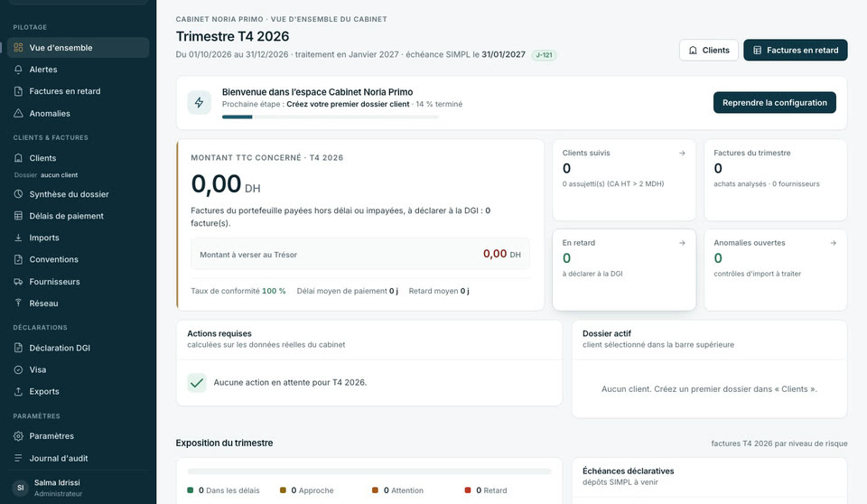Click the Factures en retard sidebar document icon
This screenshot has width=867, height=504.
coord(18,91)
